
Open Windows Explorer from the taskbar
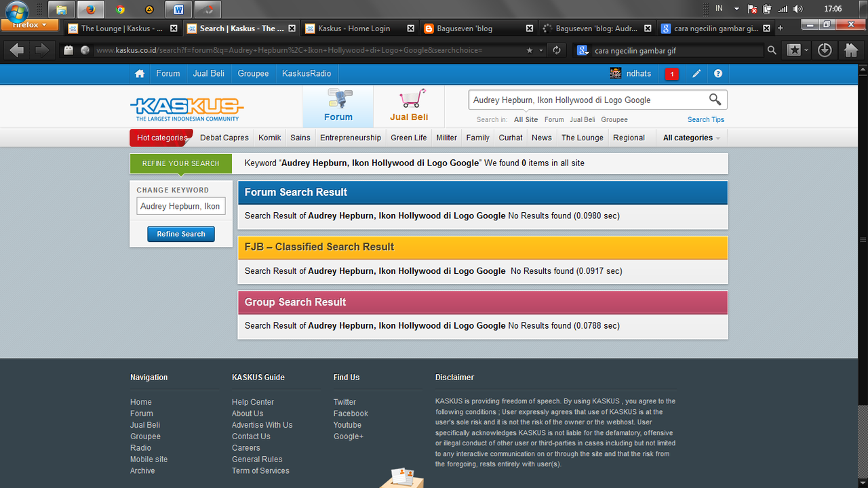(x=61, y=9)
